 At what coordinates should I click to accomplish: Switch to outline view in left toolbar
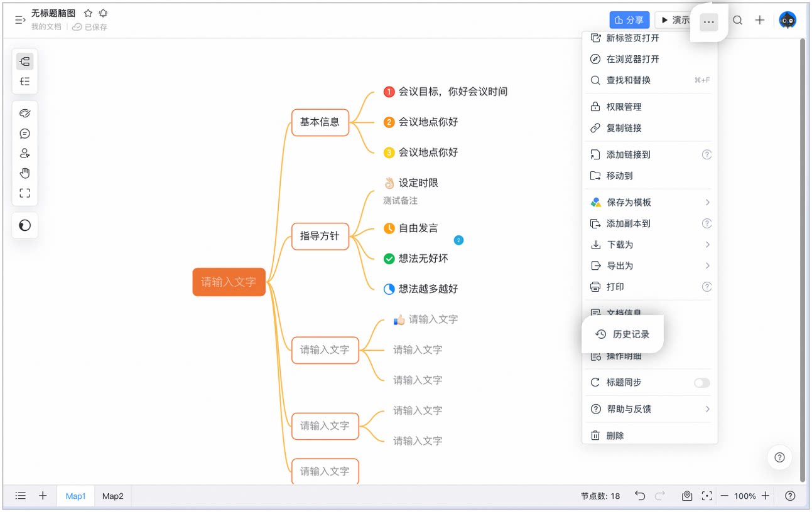(24, 82)
